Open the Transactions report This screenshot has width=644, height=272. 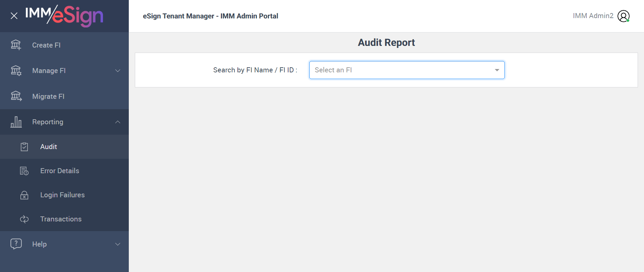click(61, 219)
